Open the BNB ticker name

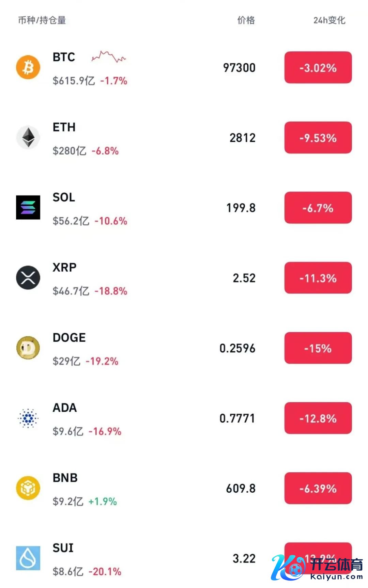[65, 478]
